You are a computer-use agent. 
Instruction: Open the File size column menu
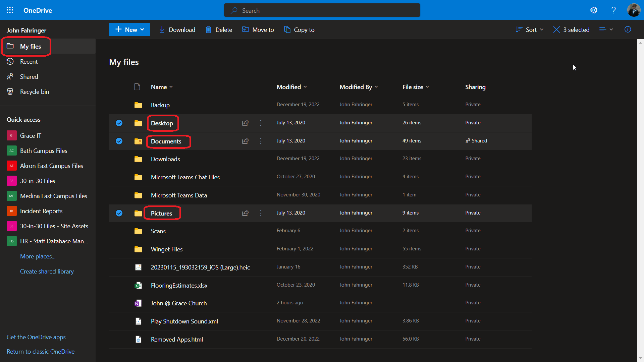pyautogui.click(x=416, y=87)
